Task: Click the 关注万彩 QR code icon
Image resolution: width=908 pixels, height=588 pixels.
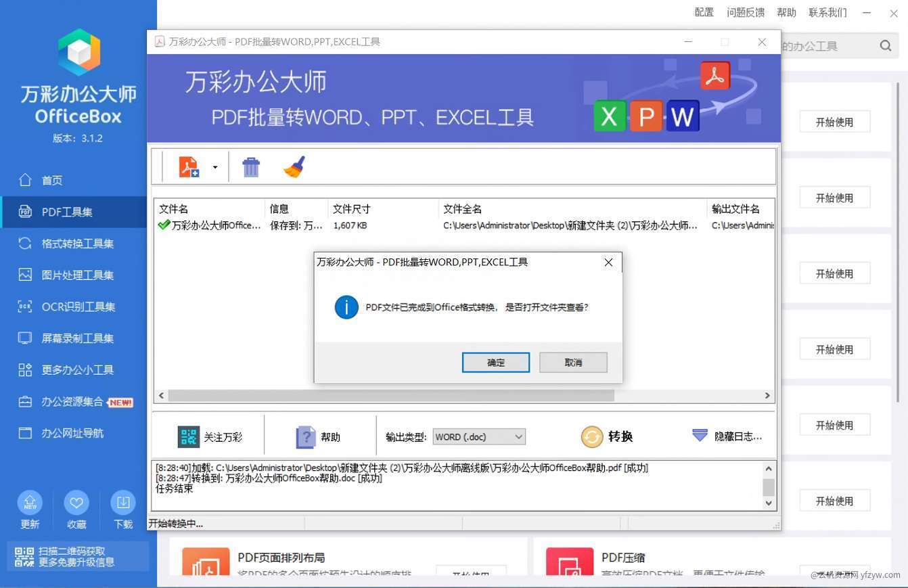Action: click(x=189, y=437)
